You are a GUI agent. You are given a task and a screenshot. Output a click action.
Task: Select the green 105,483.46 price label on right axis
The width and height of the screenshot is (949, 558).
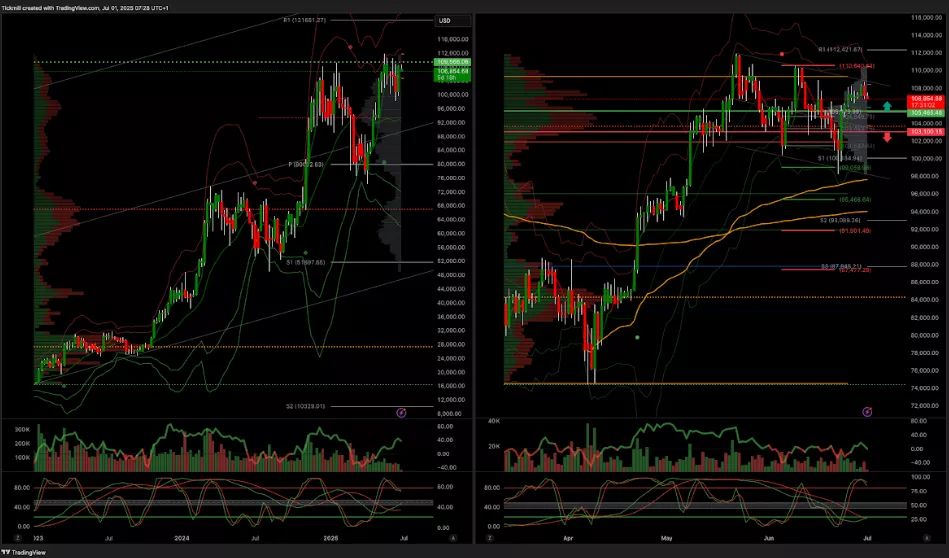925,112
